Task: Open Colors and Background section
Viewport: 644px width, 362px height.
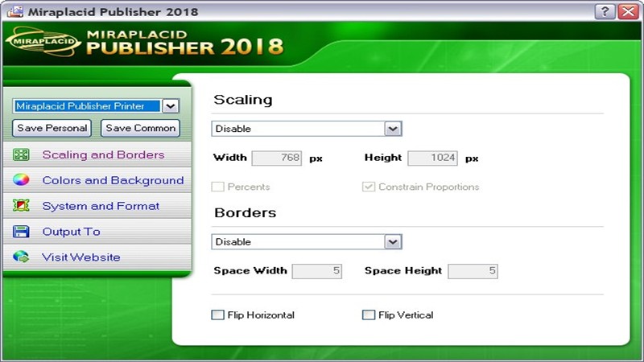Action: tap(97, 180)
